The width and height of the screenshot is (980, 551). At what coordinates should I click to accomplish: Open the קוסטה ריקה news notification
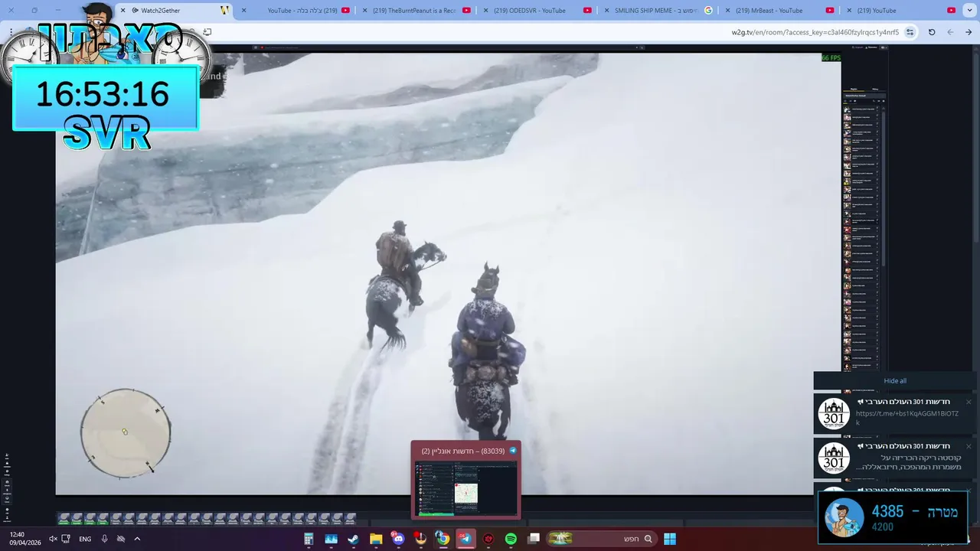896,458
